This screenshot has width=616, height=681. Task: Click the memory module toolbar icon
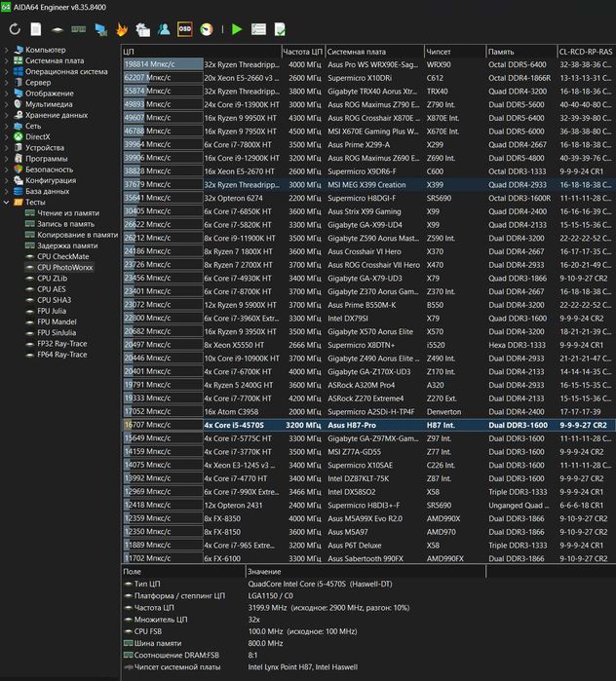click(x=78, y=29)
